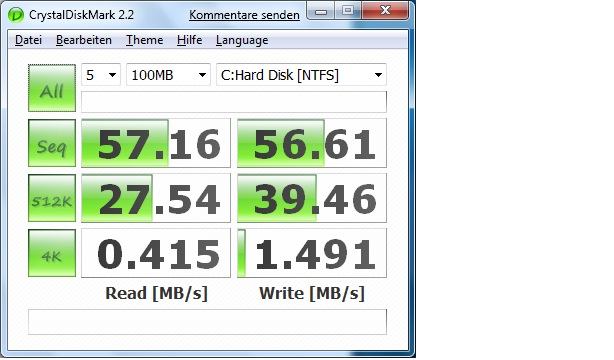The height and width of the screenshot is (360, 614).
Task: Click the 4K write value 1.491
Action: pos(312,253)
